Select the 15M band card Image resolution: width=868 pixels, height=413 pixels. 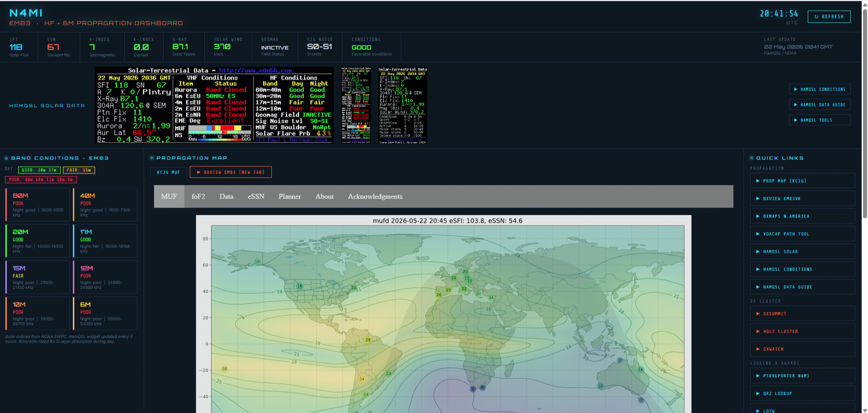point(38,277)
